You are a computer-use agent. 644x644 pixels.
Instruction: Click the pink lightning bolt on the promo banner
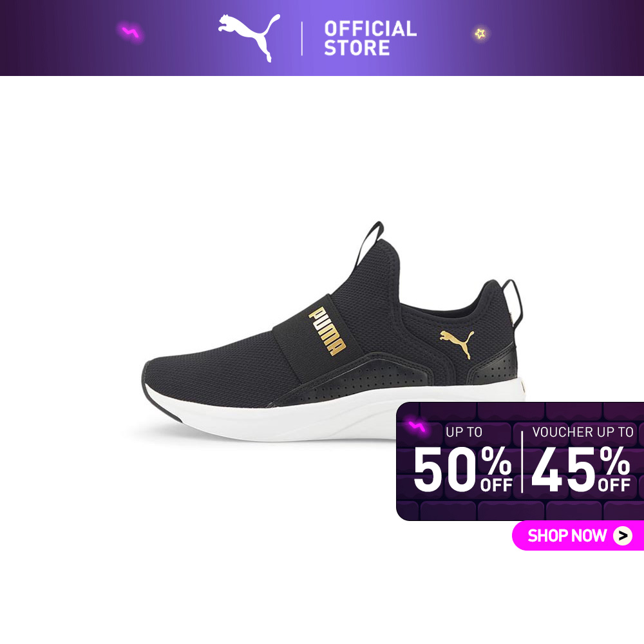[x=416, y=427]
